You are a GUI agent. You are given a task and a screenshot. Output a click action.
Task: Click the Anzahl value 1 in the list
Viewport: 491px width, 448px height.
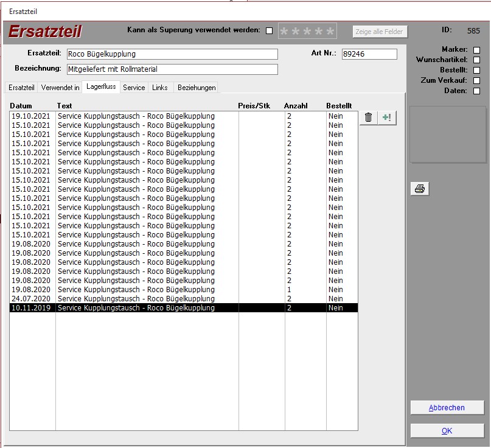click(x=289, y=290)
